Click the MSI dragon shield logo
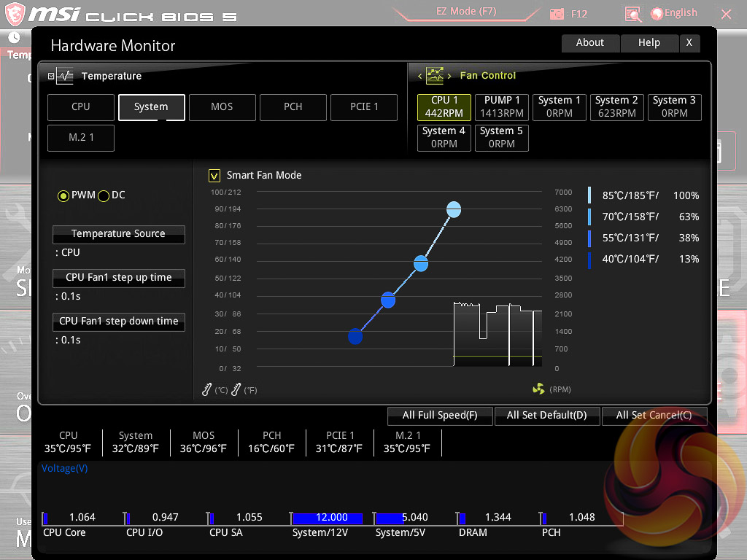Viewport: 747px width, 560px height. [x=15, y=15]
